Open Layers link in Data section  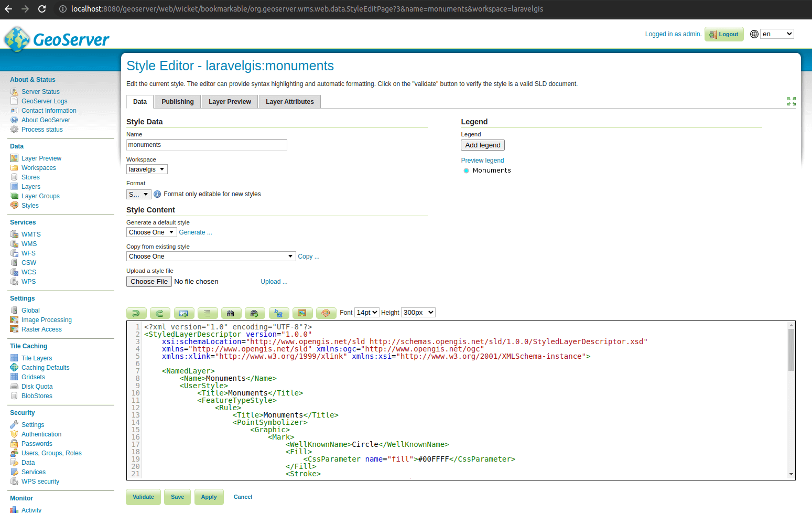[31, 187]
